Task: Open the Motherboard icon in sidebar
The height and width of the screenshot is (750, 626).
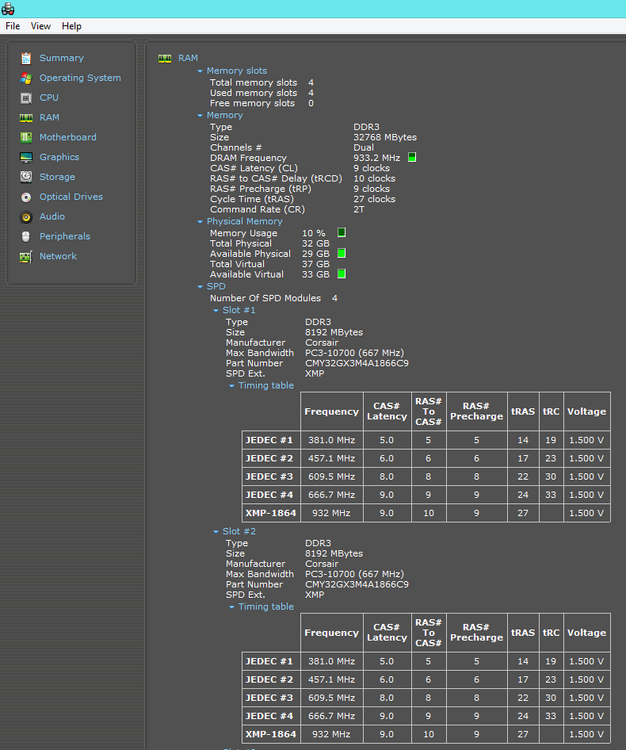Action: [26, 138]
